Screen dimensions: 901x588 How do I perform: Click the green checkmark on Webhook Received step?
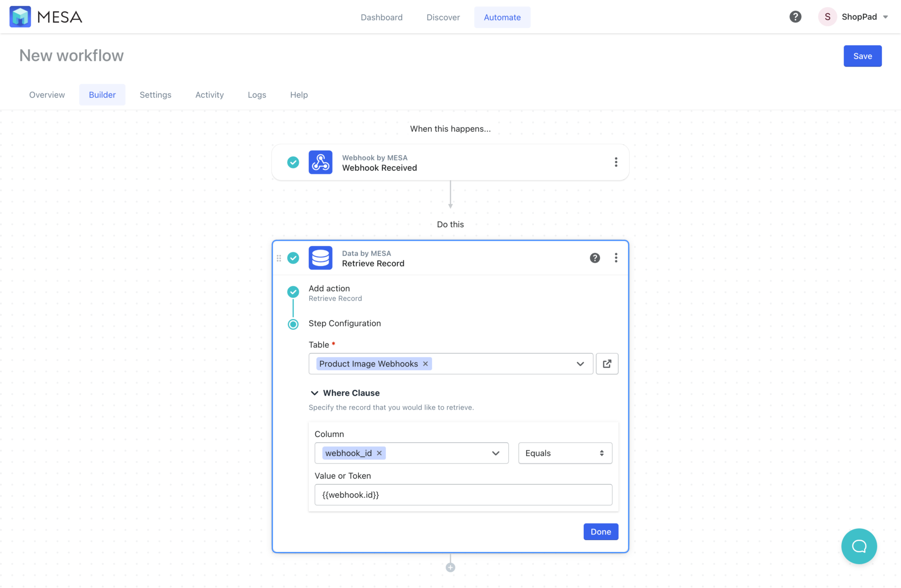coord(293,162)
